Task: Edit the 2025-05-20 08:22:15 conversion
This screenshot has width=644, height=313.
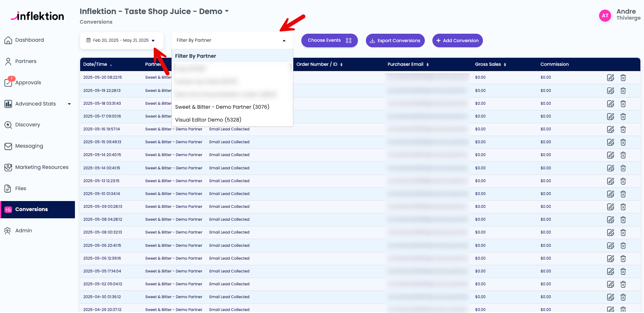Action: coord(610,77)
